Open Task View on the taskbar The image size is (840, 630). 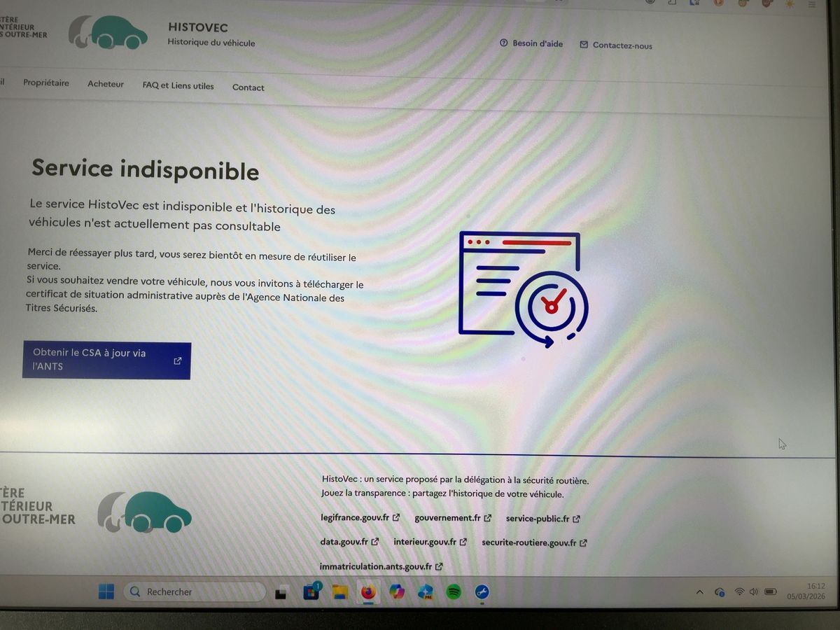(281, 593)
